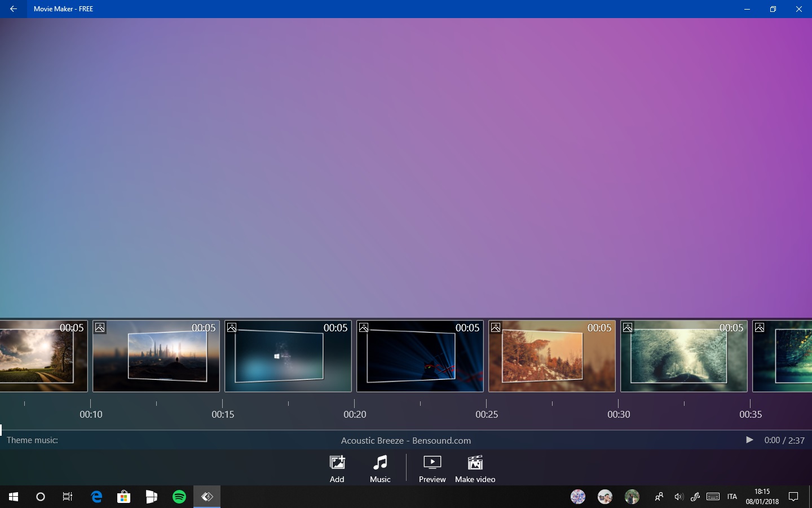Open Microsoft Store from taskbar
Viewport: 812px width, 508px height.
coord(123,497)
